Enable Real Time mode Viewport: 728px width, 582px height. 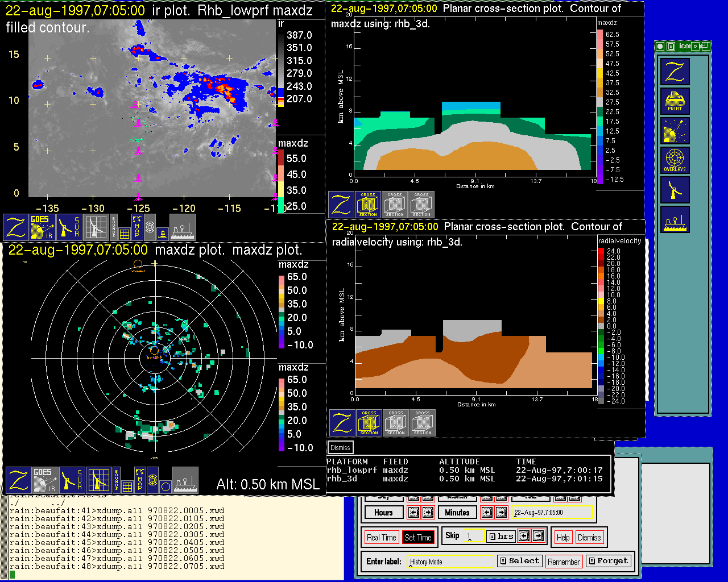381,537
